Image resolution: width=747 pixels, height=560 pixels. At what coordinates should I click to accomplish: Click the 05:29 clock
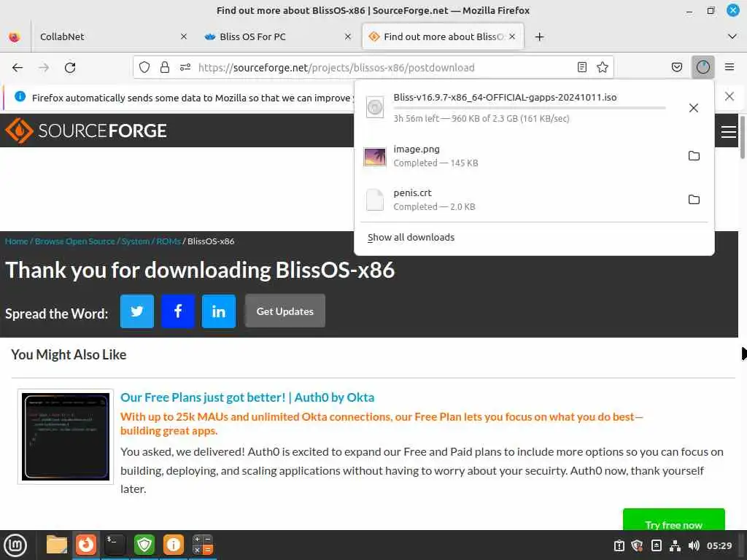pos(719,545)
